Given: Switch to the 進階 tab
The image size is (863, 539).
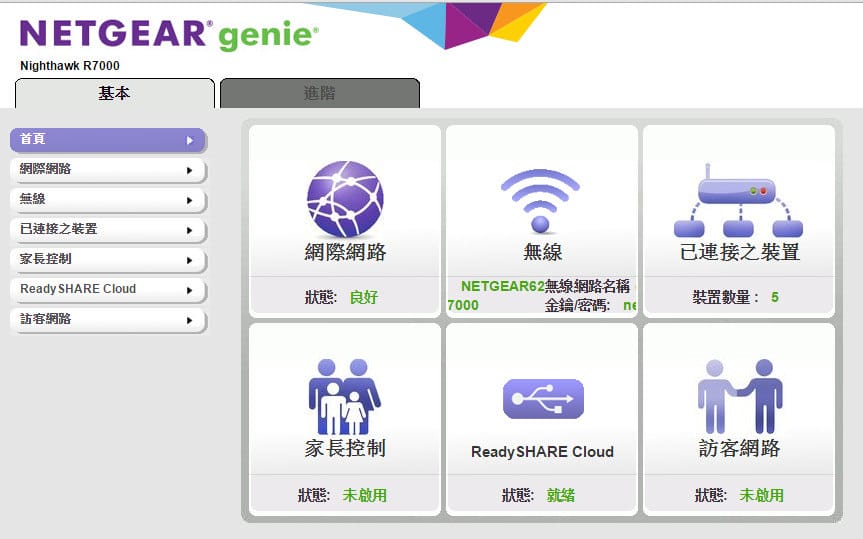Looking at the screenshot, I should pos(320,93).
